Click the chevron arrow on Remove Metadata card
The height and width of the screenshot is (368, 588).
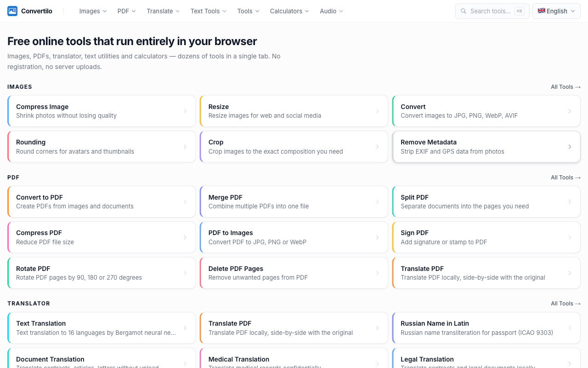click(570, 147)
